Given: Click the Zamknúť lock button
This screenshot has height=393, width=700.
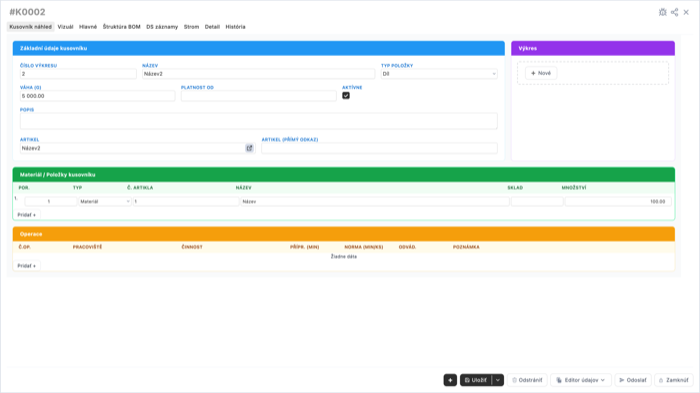Looking at the screenshot, I should pyautogui.click(x=674, y=380).
